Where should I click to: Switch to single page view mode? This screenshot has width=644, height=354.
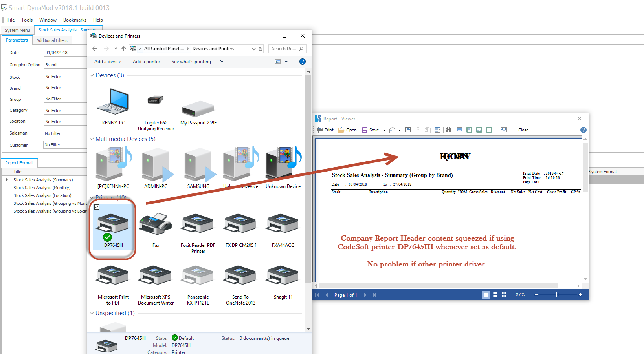(486, 295)
